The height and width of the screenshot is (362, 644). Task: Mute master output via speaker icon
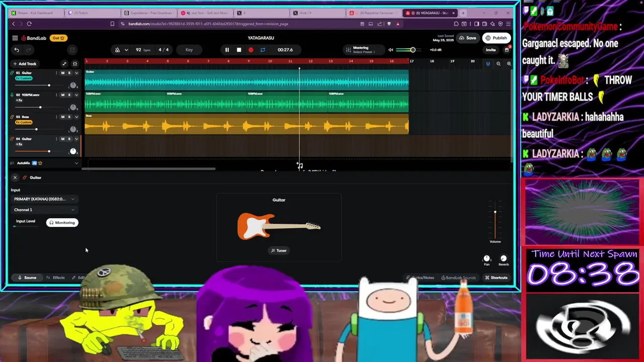pos(390,50)
